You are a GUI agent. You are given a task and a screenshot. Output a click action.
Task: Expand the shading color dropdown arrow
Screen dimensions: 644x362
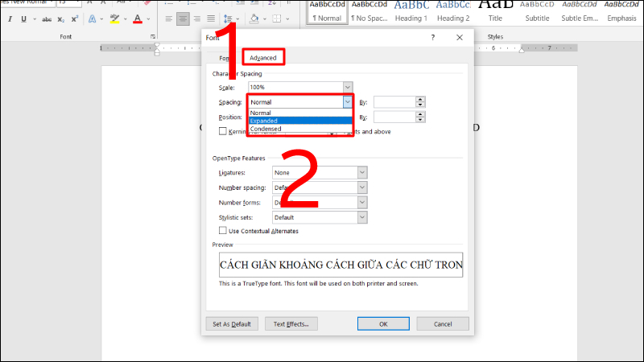point(265,19)
